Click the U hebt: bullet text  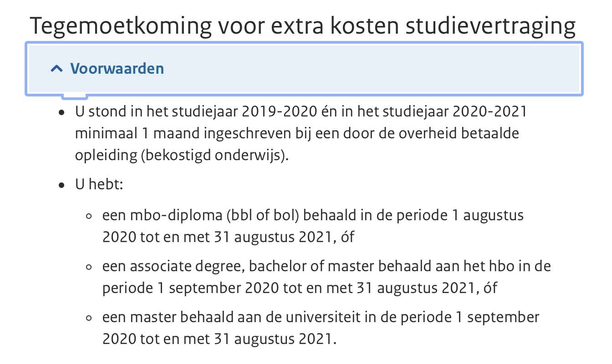click(99, 186)
